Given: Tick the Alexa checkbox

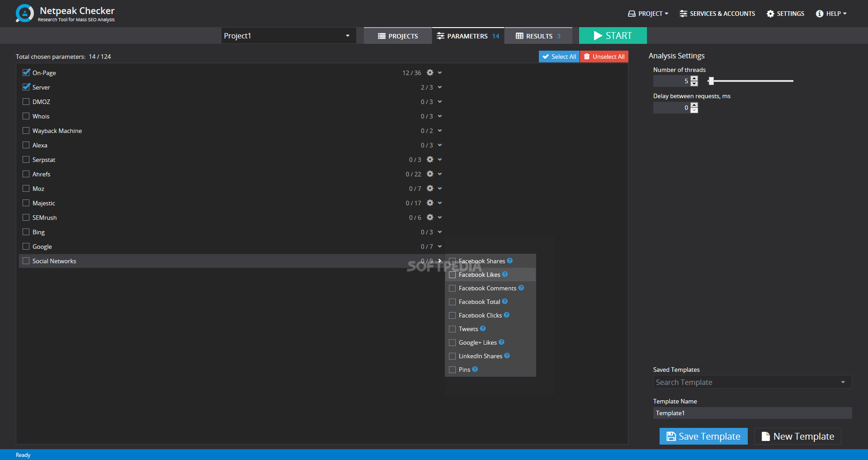Looking at the screenshot, I should [x=26, y=145].
